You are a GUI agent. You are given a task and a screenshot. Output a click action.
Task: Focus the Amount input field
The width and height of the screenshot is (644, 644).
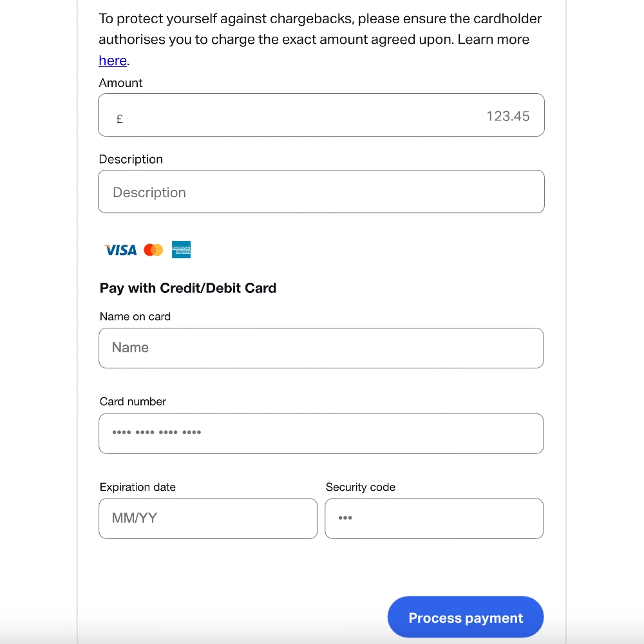321,115
